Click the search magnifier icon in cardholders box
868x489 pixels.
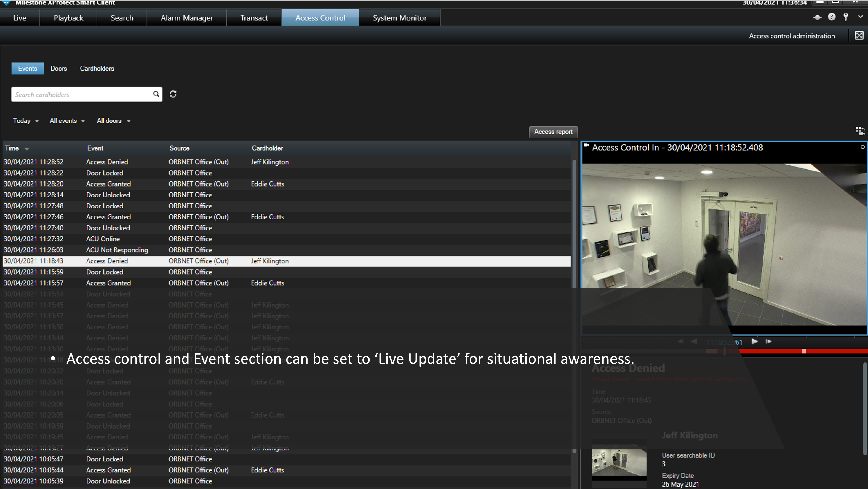(156, 94)
